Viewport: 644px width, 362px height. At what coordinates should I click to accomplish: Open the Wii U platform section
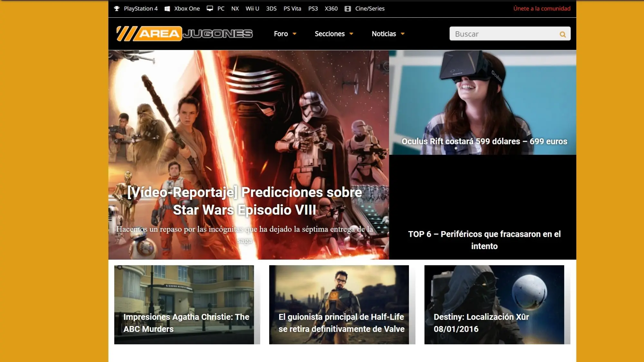pos(252,9)
